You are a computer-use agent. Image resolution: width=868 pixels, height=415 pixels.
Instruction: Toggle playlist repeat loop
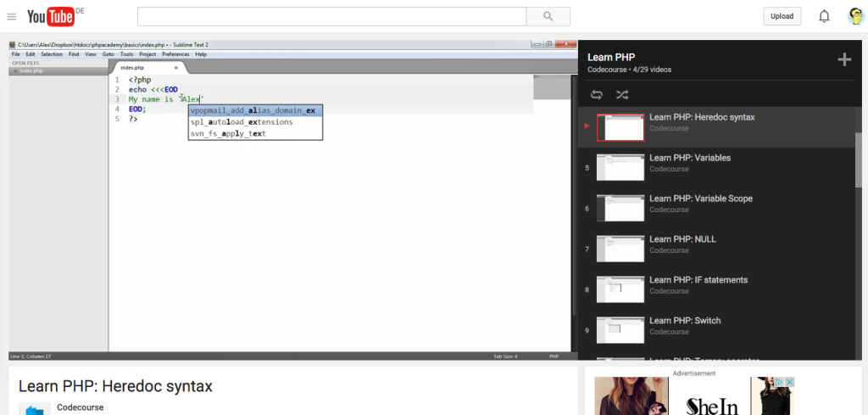(x=597, y=94)
